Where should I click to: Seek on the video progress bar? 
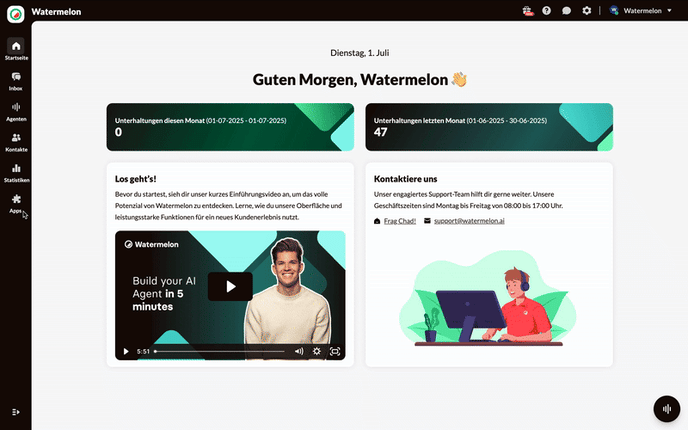point(219,351)
